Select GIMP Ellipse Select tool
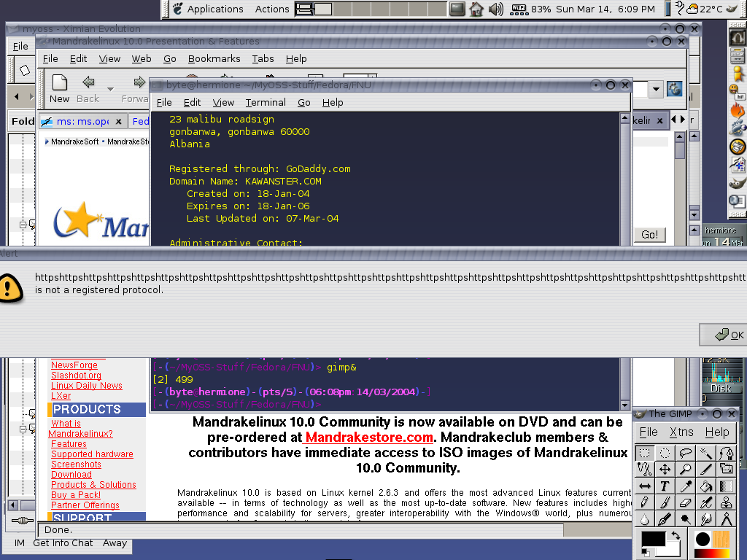This screenshot has width=747, height=560. coord(665,453)
